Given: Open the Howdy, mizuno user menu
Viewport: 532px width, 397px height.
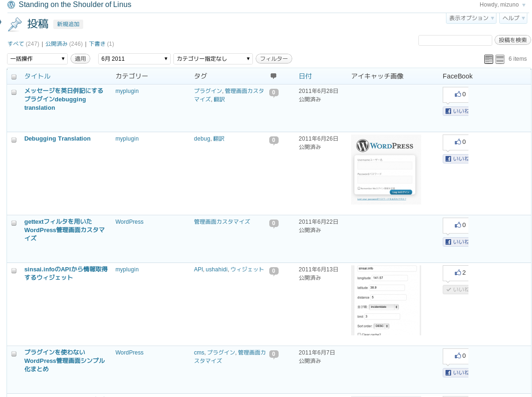Looking at the screenshot, I should click(502, 5).
